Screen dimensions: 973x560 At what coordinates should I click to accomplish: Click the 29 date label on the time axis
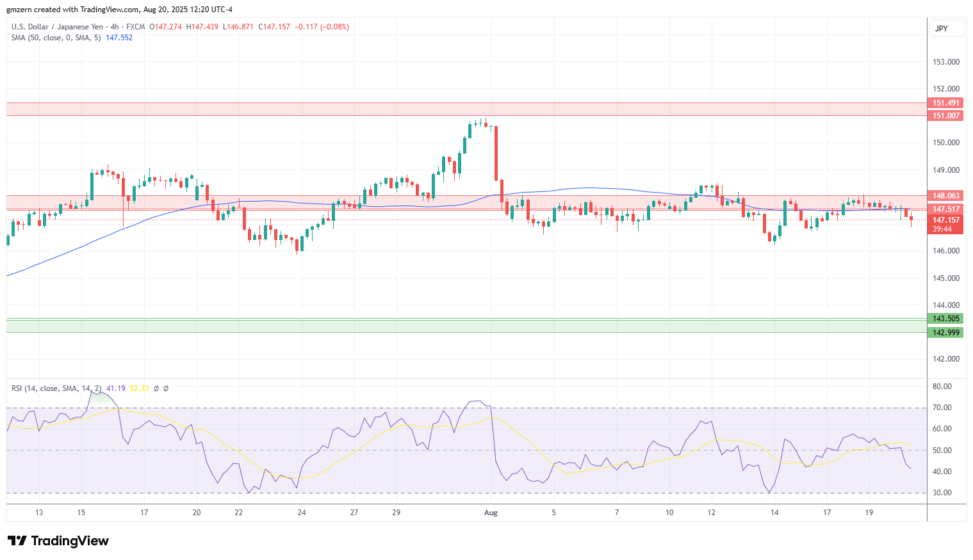397,513
